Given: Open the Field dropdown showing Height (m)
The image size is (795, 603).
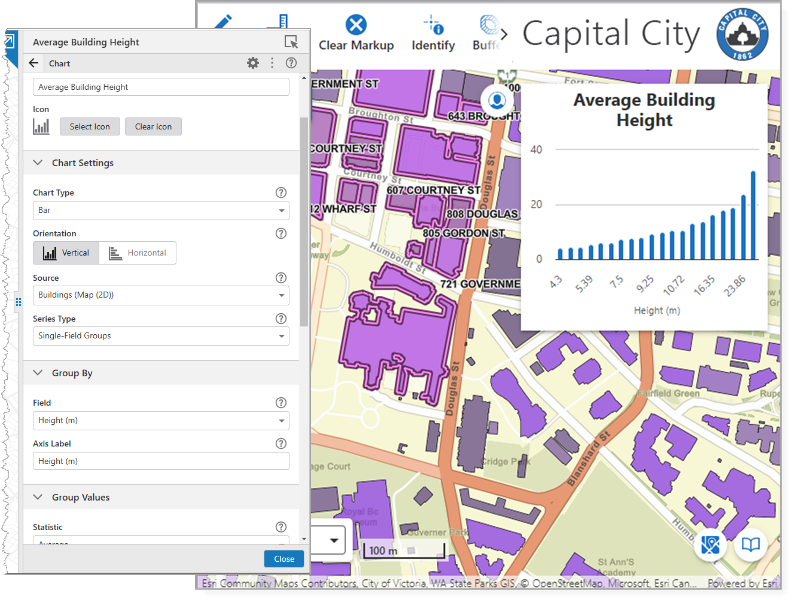Looking at the screenshot, I should 161,420.
